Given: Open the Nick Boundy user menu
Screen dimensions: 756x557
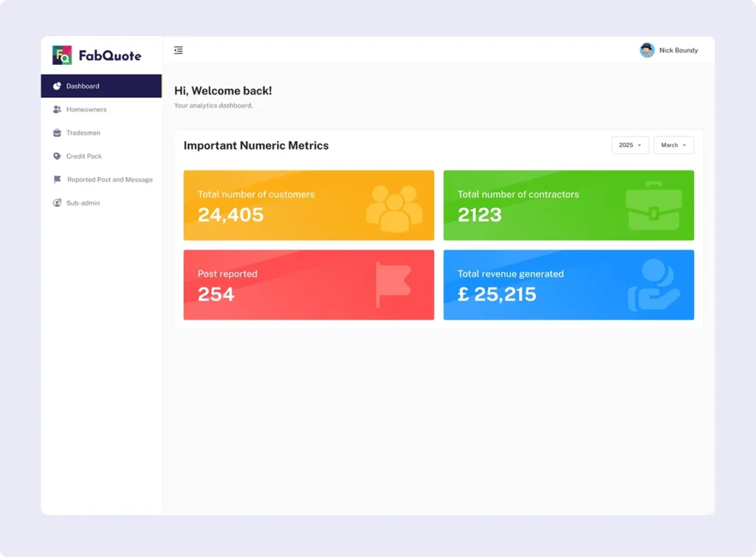Looking at the screenshot, I should click(678, 50).
